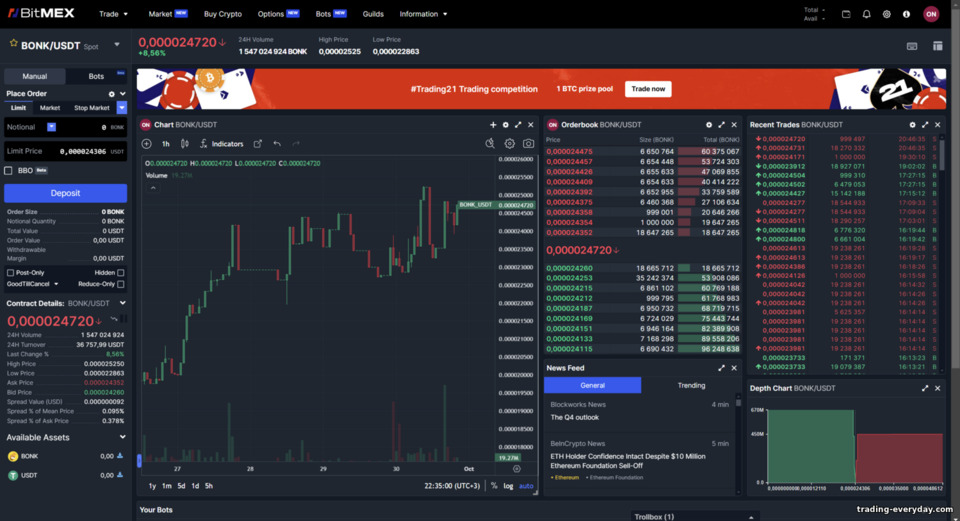The height and width of the screenshot is (521, 960).
Task: Open Recent Trades settings gear
Action: [912, 125]
